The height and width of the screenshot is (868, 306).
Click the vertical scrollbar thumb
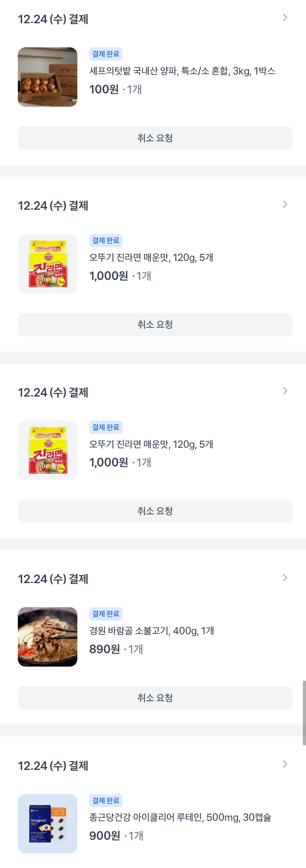(x=304, y=713)
